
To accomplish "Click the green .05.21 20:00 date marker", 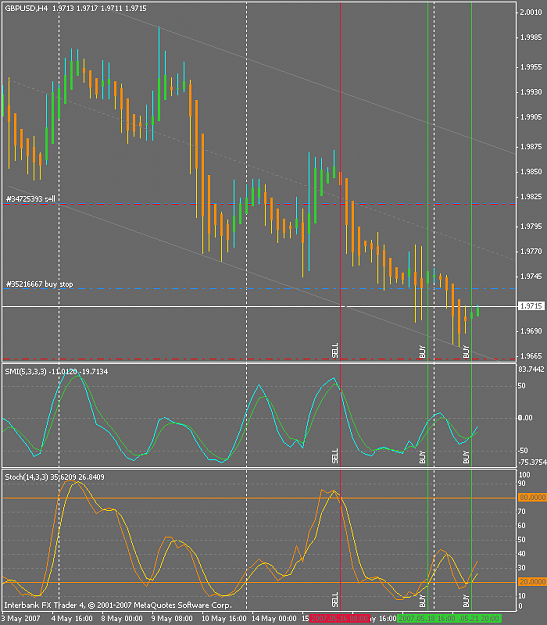I will coord(478,619).
